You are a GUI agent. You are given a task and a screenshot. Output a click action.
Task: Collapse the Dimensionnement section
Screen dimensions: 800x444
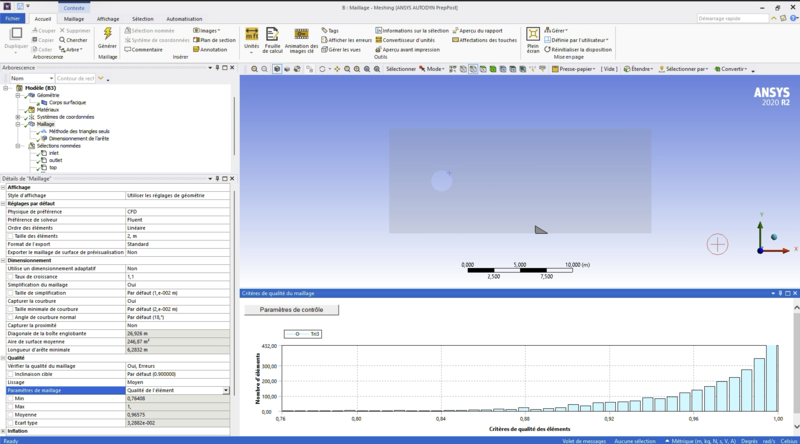tap(3, 260)
